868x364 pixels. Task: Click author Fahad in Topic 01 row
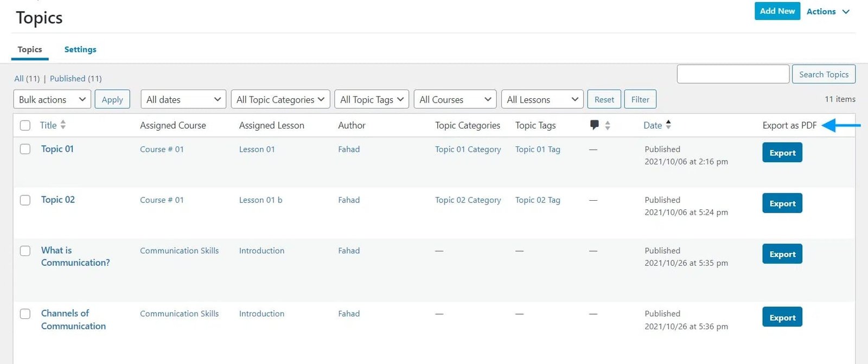point(349,149)
